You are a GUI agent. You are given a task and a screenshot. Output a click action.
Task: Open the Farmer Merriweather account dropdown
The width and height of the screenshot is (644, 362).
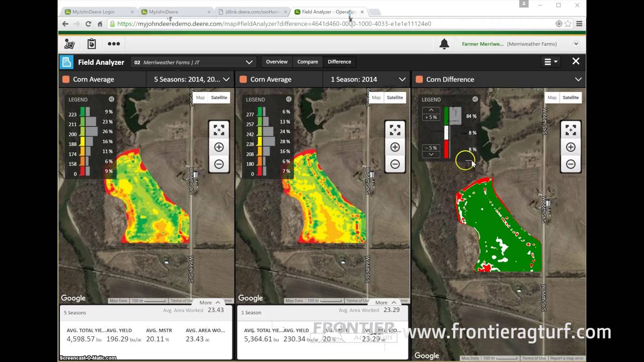(x=576, y=44)
